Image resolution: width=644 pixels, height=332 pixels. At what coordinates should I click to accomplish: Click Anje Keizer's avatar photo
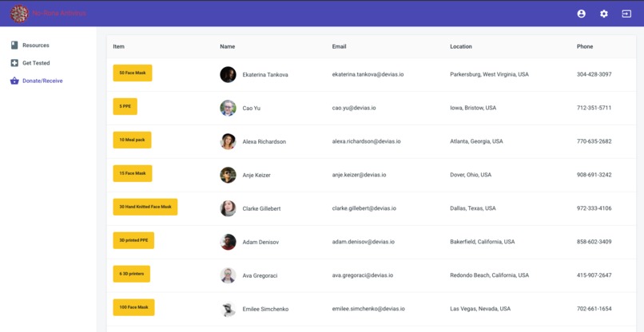pos(228,175)
